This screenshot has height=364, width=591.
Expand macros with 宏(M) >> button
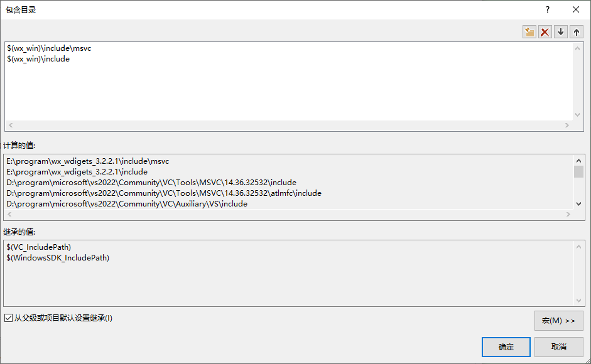point(558,321)
